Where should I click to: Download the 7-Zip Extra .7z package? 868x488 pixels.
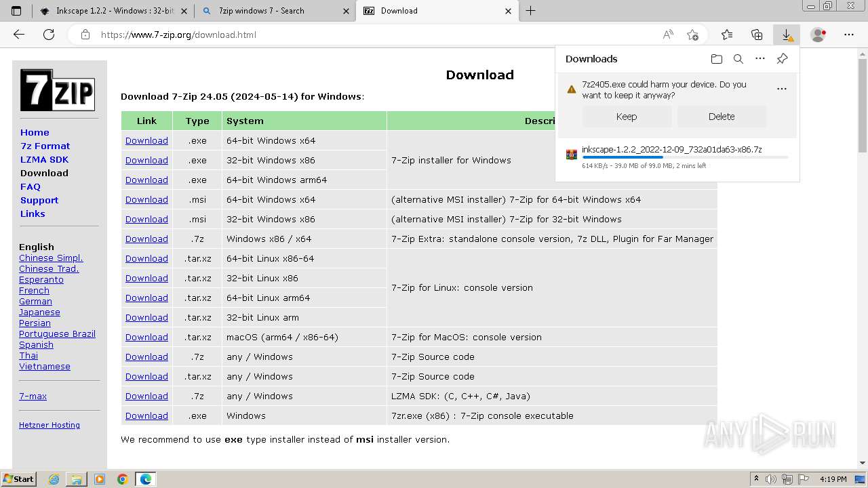click(x=146, y=239)
